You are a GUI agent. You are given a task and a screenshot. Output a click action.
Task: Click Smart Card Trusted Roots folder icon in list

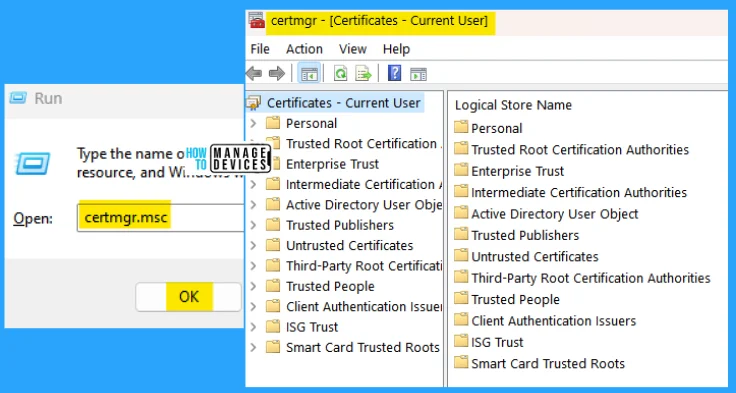[461, 363]
